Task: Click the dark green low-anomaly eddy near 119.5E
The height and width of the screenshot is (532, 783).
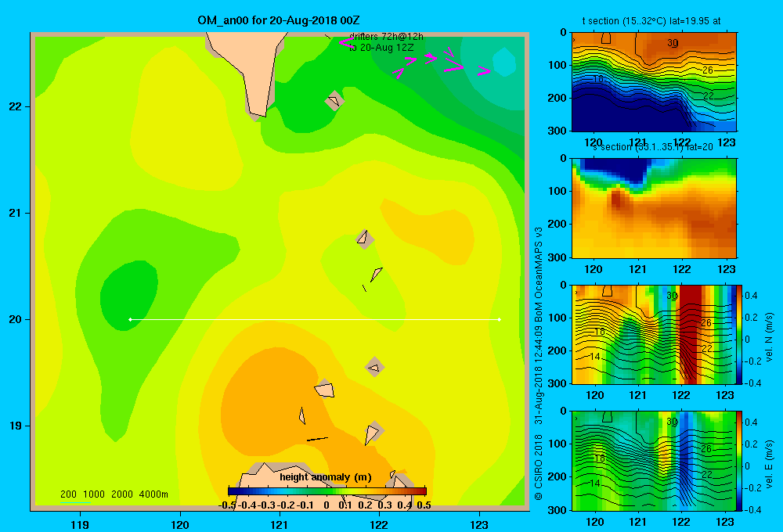Action: (128, 294)
